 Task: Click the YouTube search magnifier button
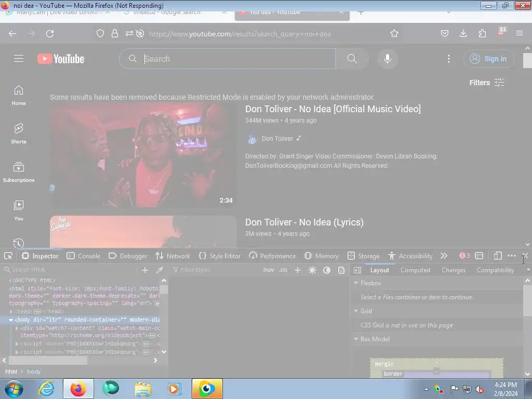pyautogui.click(x=352, y=59)
